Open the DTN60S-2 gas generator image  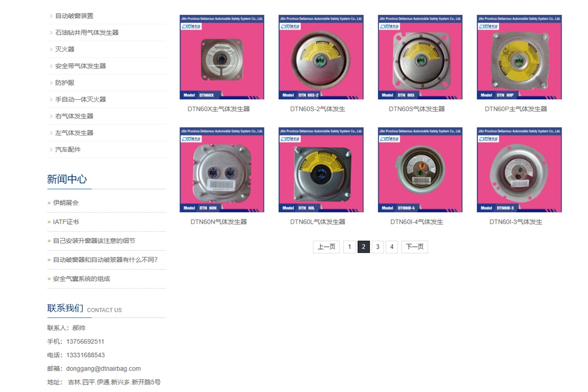pyautogui.click(x=321, y=57)
